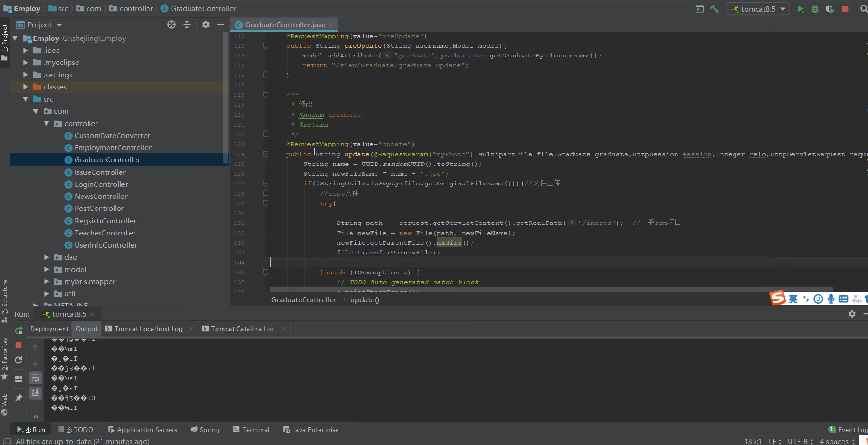Image resolution: width=868 pixels, height=445 pixels.
Task: Open the Spring tool window
Action: [205, 430]
